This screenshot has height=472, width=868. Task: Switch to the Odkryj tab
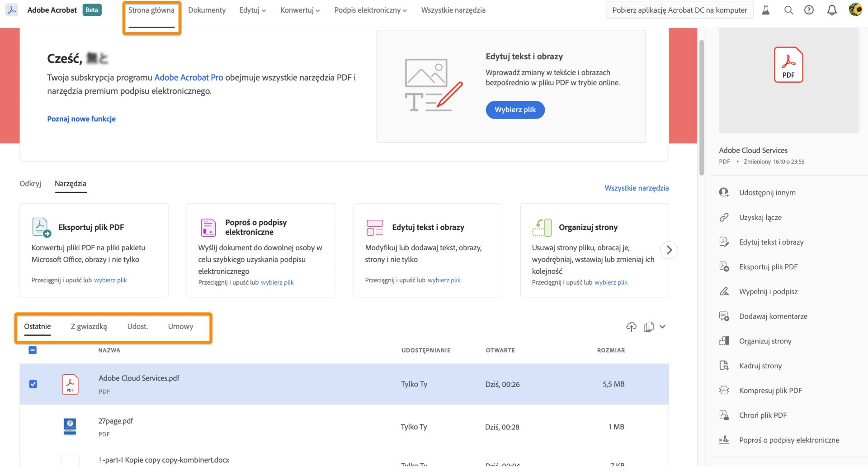(x=30, y=183)
